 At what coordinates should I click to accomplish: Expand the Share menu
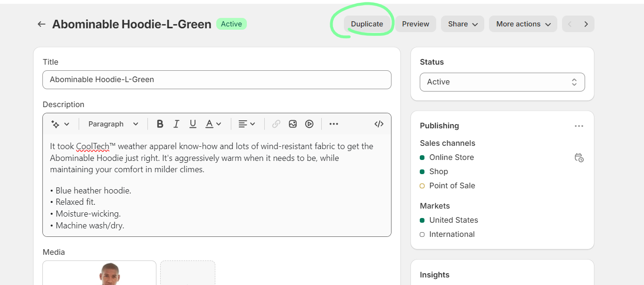click(x=462, y=24)
